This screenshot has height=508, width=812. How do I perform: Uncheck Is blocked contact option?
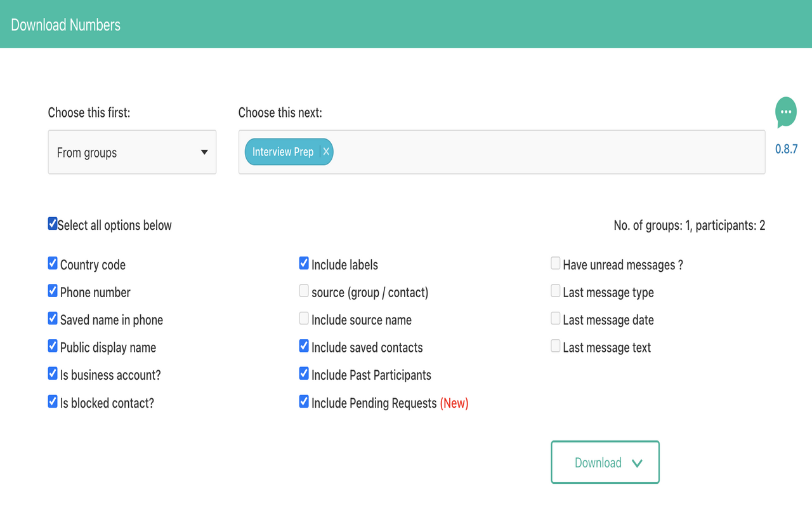tap(53, 401)
